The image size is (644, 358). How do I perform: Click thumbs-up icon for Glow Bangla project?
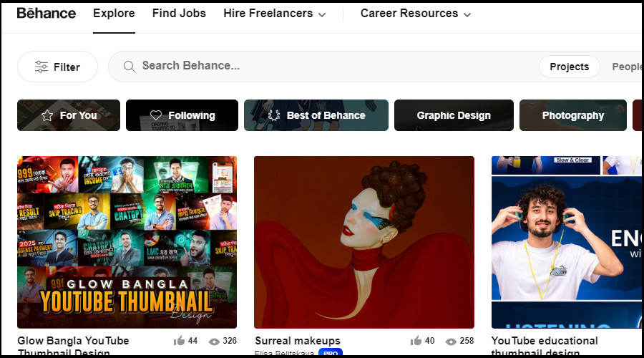click(179, 340)
